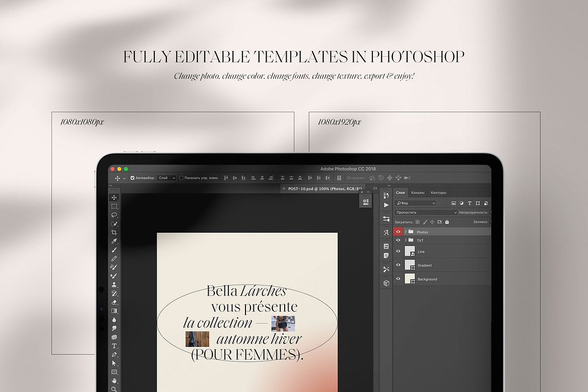
Task: Select the Smudge tool finger icon
Action: (114, 328)
